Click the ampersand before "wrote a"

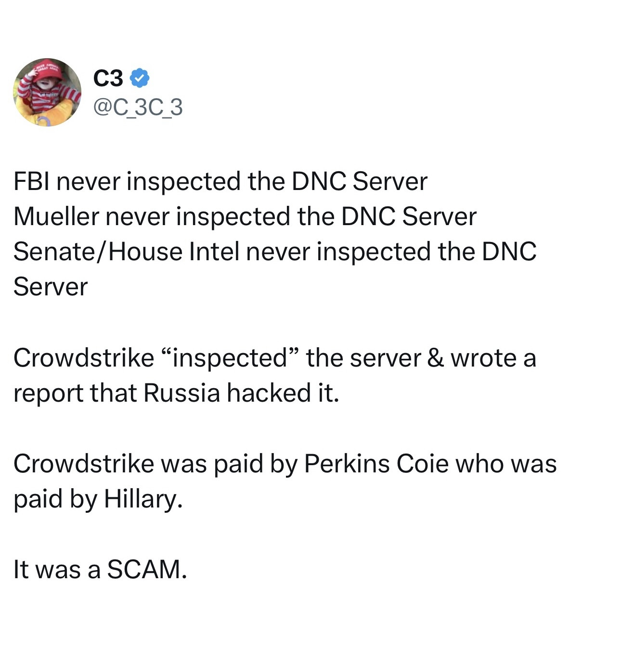click(435, 358)
